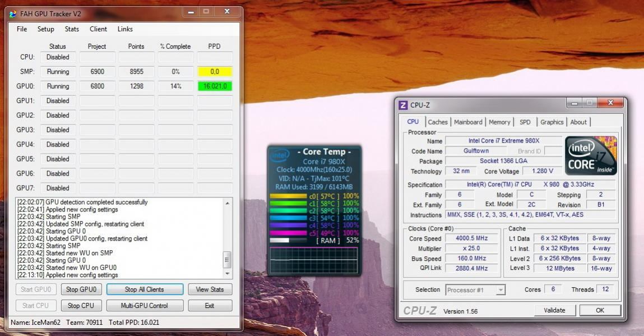Screen dimensions: 644x336
Task: Click the GPU0 14% complete field
Action: [x=176, y=86]
